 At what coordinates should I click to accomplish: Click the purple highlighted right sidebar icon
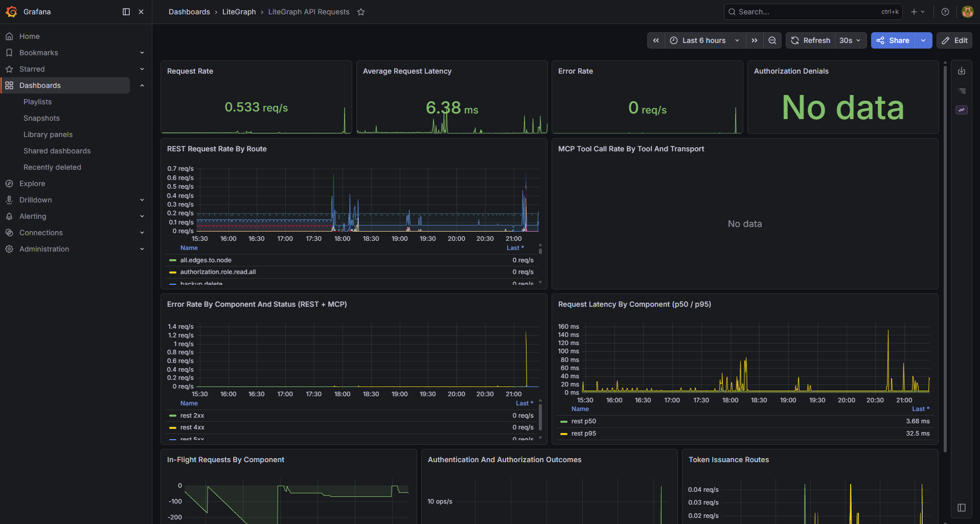(962, 110)
